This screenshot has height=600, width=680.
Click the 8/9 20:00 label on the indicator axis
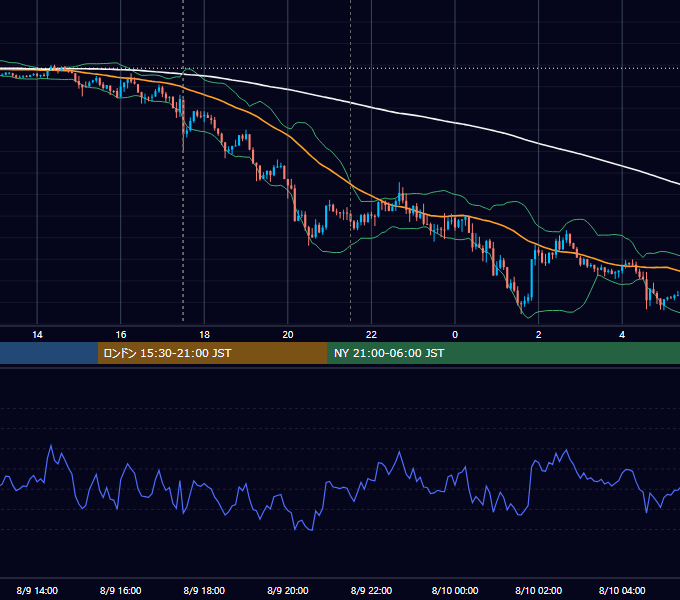point(288,590)
